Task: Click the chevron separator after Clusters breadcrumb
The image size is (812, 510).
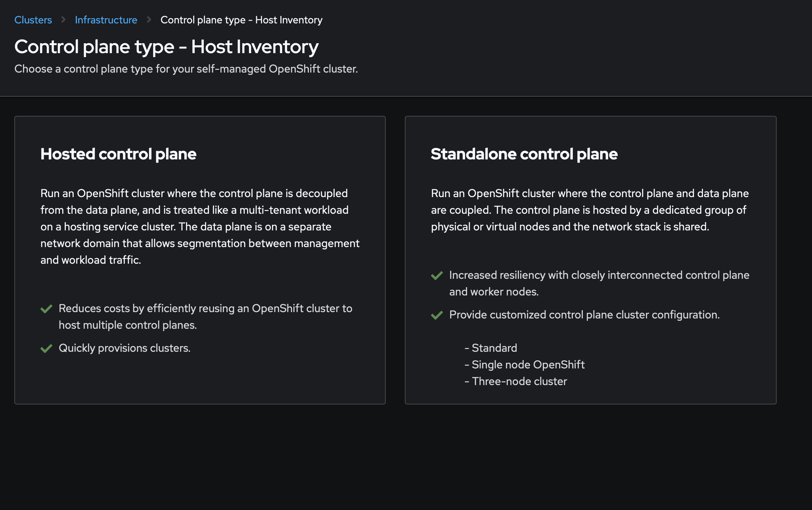Action: [63, 19]
